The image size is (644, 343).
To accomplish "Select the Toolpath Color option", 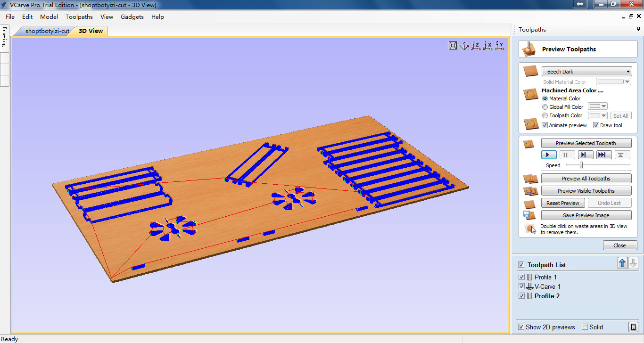I will click(545, 115).
